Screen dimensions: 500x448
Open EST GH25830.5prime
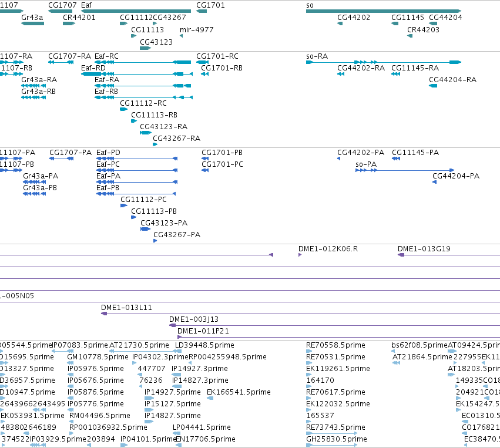point(337,439)
